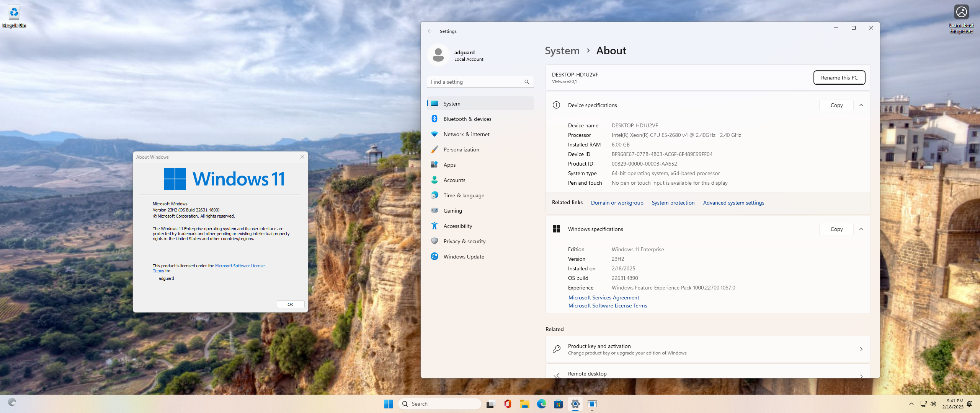This screenshot has width=980, height=413.
Task: Click the Device ID value text
Action: coord(662,154)
